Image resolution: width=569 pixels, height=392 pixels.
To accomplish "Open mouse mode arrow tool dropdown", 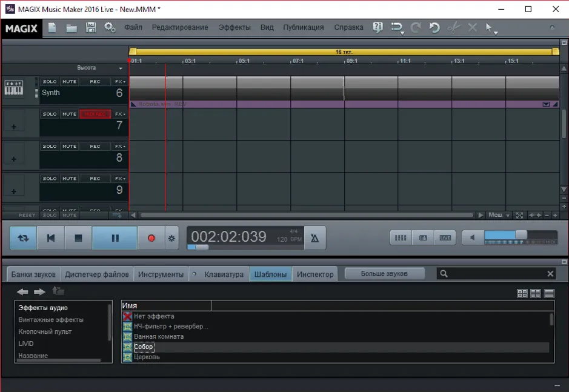I will tap(491, 28).
